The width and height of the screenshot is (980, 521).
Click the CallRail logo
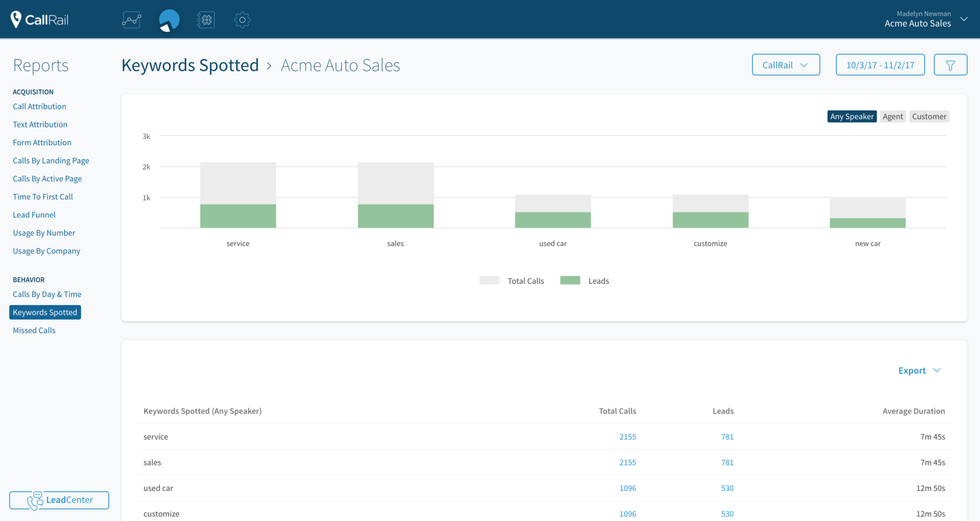(x=39, y=20)
